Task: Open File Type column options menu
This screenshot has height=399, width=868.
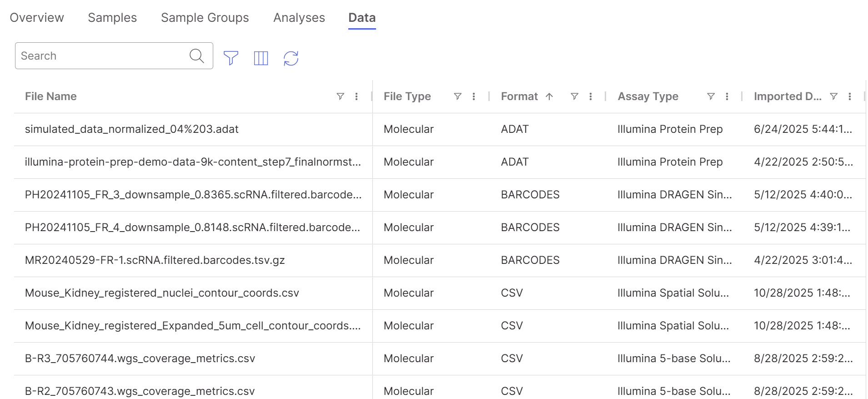Action: coord(474,96)
